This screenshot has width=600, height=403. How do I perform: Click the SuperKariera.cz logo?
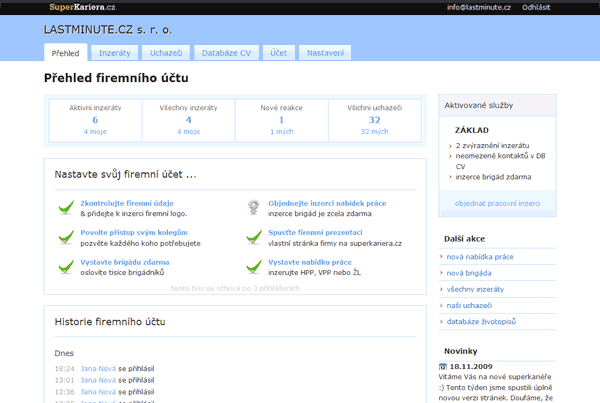[x=82, y=7]
